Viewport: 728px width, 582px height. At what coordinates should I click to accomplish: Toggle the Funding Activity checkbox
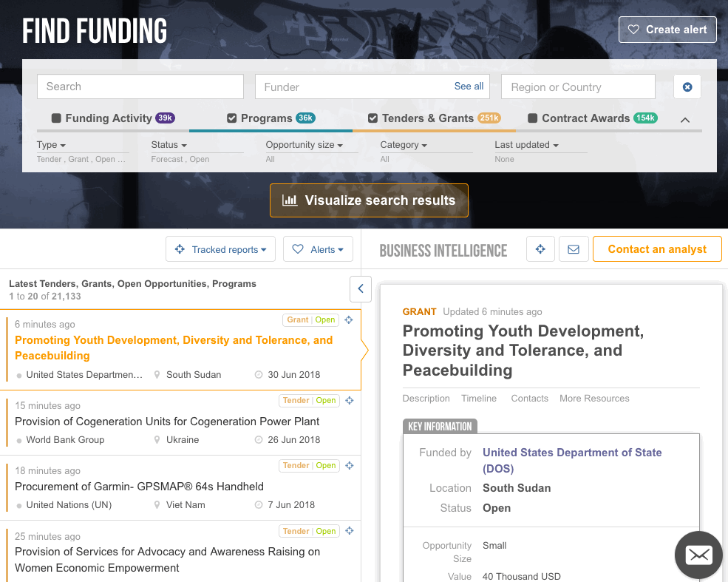(56, 118)
